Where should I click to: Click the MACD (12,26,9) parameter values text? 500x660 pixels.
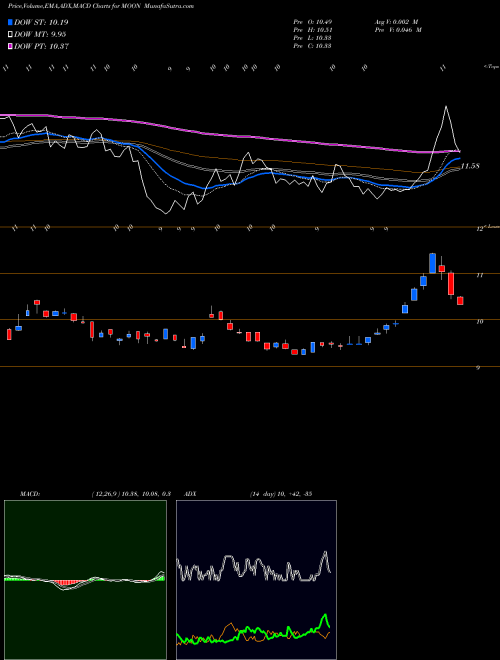(x=131, y=494)
